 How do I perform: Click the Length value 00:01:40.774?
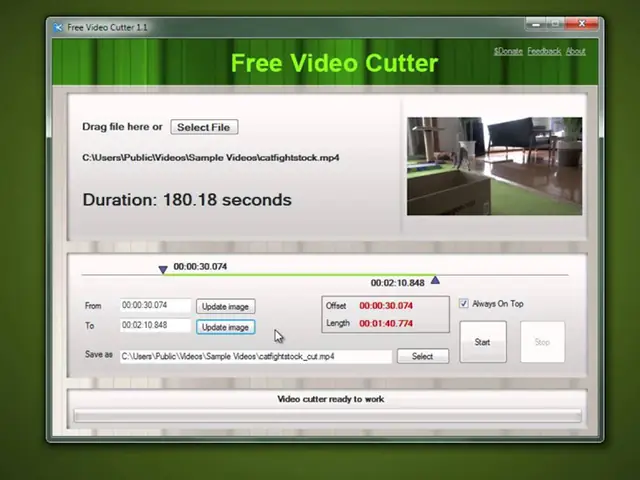click(x=386, y=324)
